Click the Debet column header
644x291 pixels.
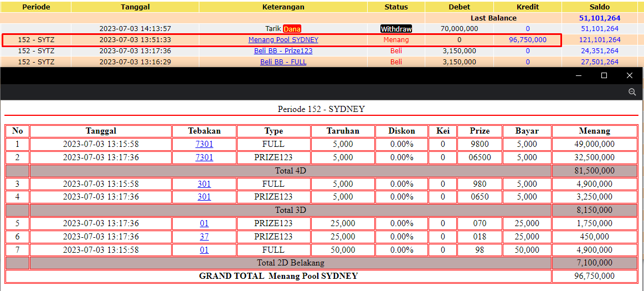coord(459,7)
